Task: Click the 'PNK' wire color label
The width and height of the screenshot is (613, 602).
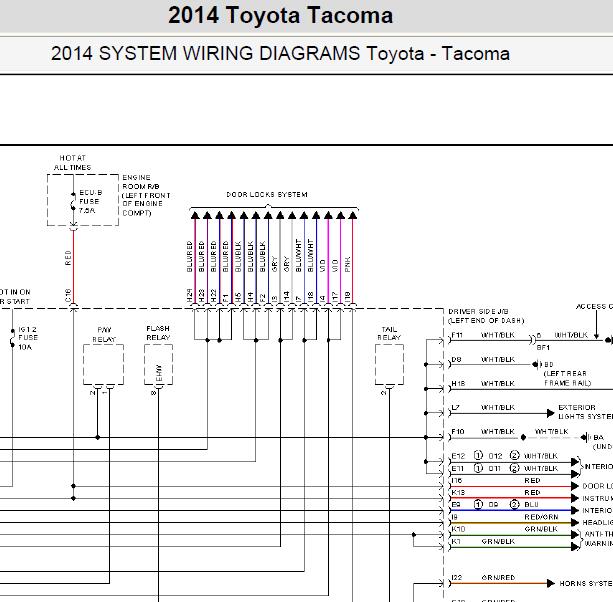Action: pyautogui.click(x=348, y=265)
